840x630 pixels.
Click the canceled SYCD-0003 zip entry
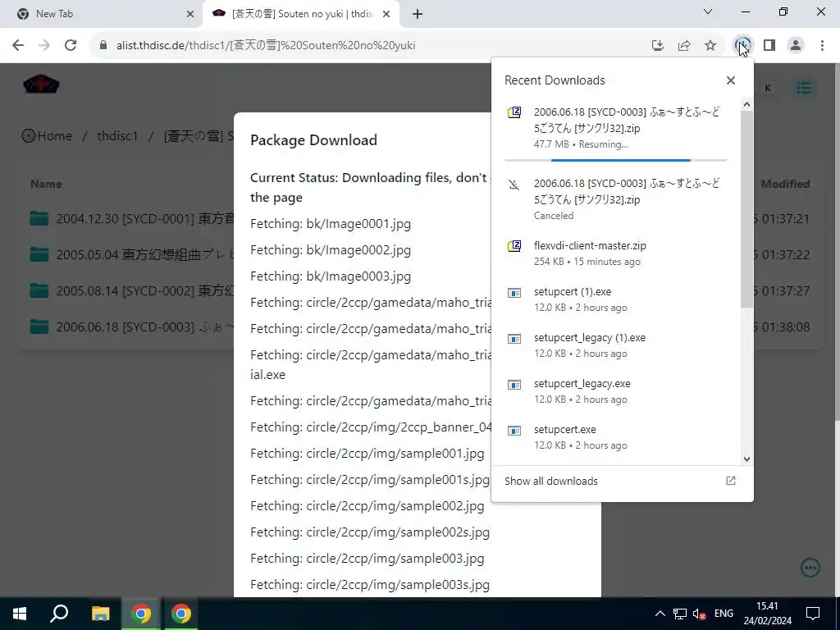coord(615,199)
